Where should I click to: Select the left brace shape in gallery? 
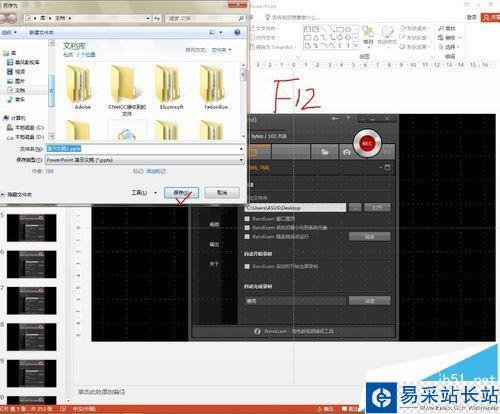click(340, 46)
